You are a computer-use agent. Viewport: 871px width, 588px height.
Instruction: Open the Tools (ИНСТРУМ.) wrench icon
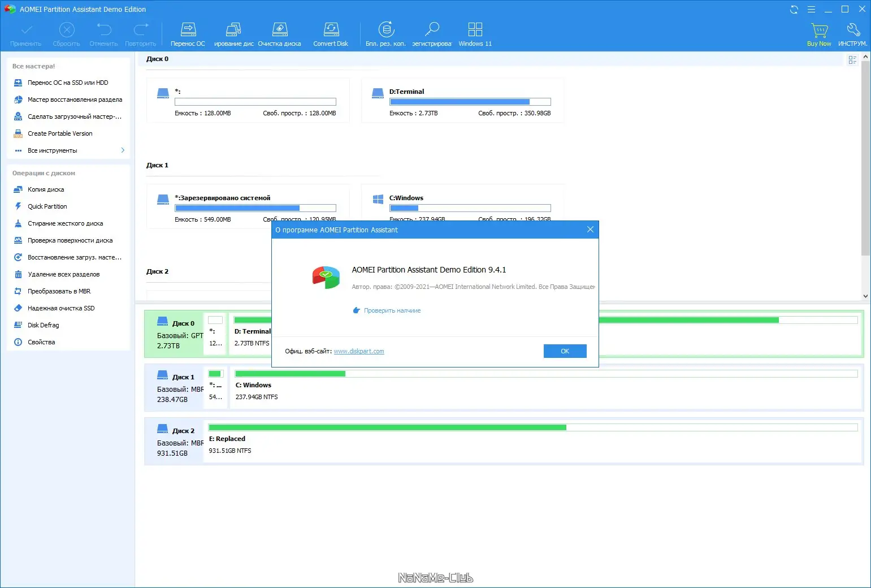pyautogui.click(x=852, y=34)
